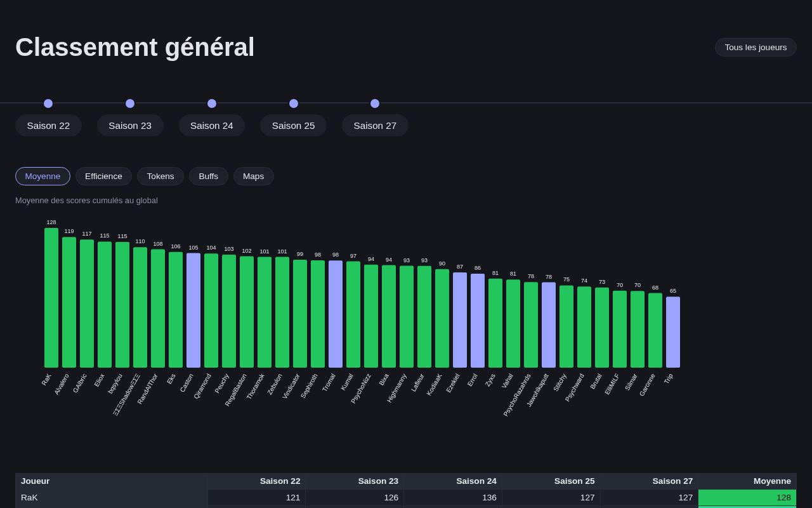Click the purple Trip bar
This screenshot has height=508, width=812.
(673, 332)
